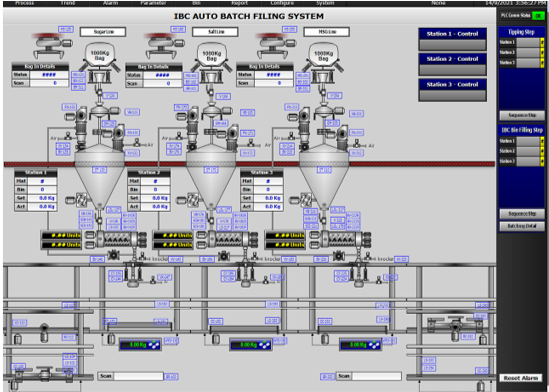Open Sequence Step under Tipping Step
549x392 pixels.
pyautogui.click(x=522, y=115)
